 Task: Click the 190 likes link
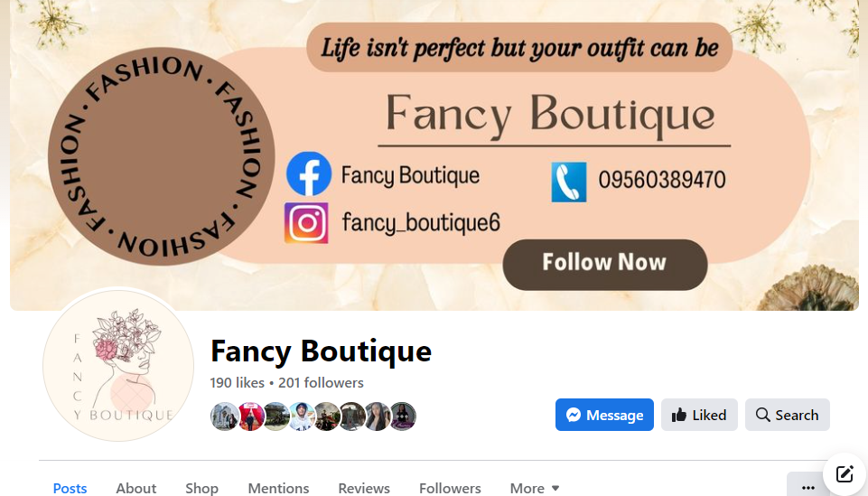pyautogui.click(x=237, y=382)
